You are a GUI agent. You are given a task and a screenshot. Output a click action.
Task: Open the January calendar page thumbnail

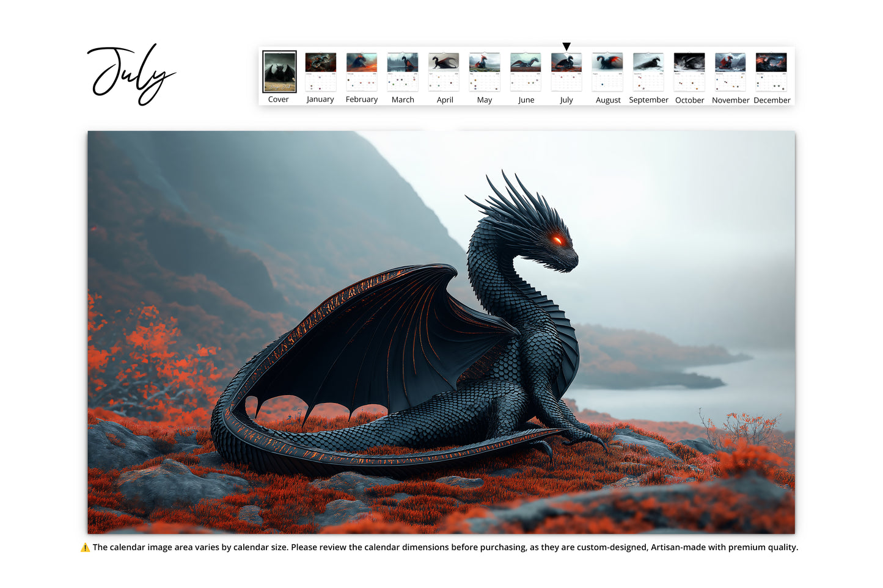pos(321,72)
